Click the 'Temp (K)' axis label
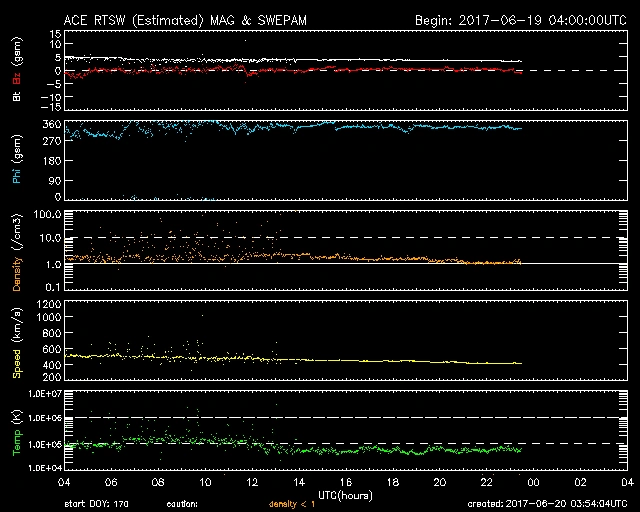The image size is (640, 512). coord(17,433)
